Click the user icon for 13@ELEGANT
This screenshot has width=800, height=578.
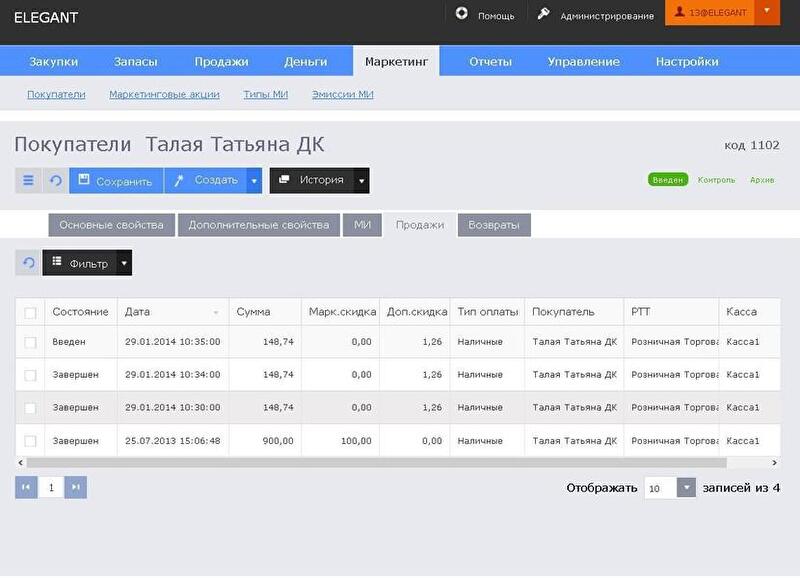[x=680, y=14]
